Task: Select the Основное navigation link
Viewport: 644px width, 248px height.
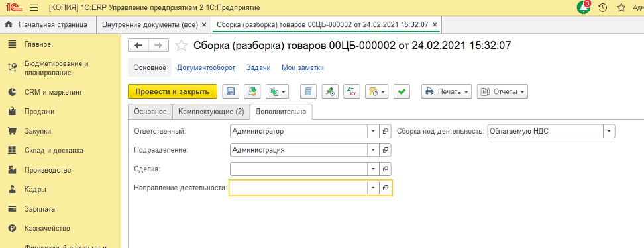Action: [150, 68]
